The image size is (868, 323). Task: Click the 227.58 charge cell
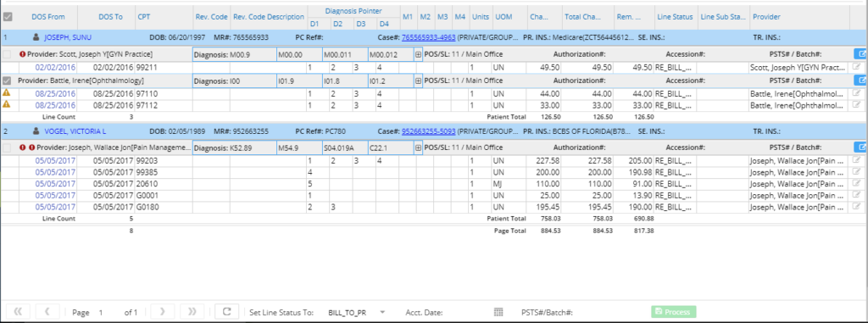(x=543, y=161)
